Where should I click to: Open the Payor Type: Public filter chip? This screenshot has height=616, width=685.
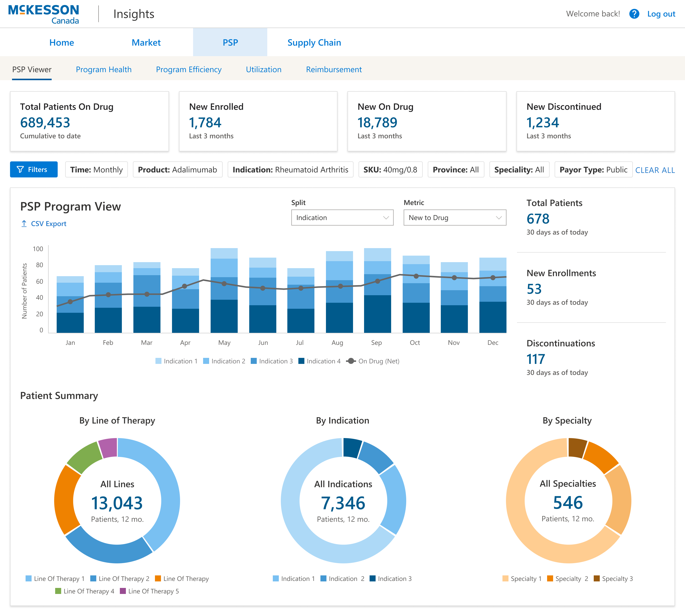click(x=593, y=170)
